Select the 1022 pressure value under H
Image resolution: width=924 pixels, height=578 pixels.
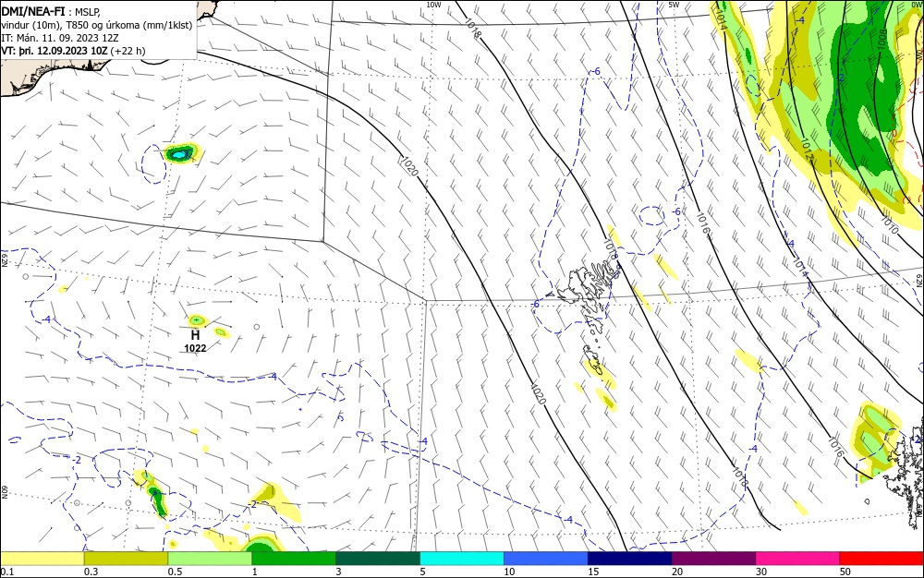[195, 348]
